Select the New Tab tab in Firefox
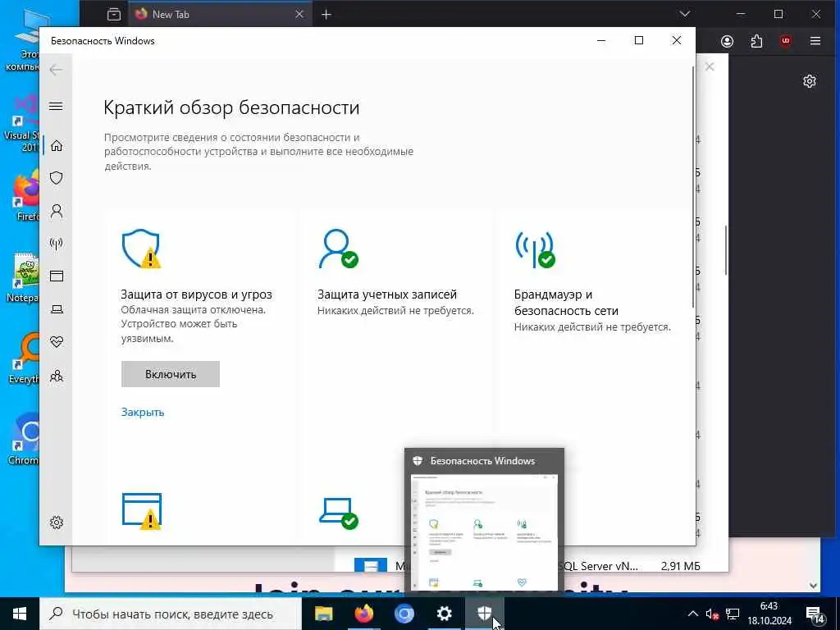Screen dimensions: 840x630 tap(220, 15)
